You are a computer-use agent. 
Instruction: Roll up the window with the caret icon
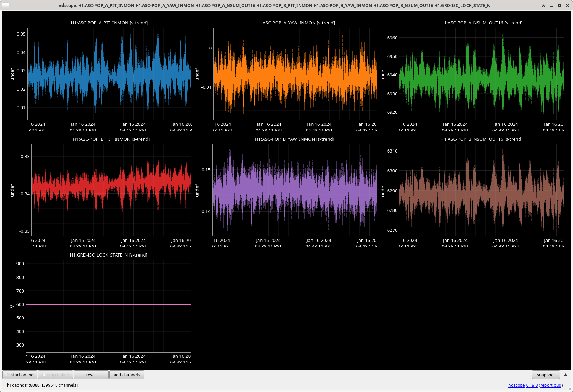[x=543, y=6]
